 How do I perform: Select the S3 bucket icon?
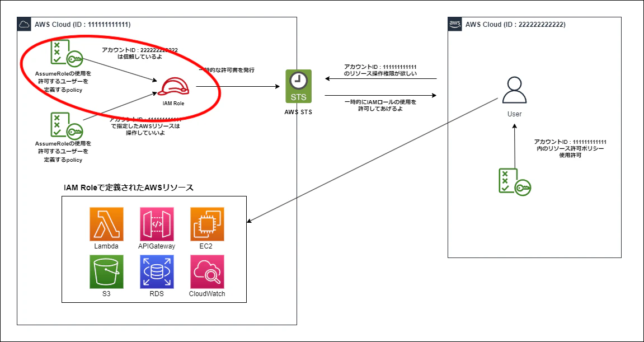click(x=106, y=271)
